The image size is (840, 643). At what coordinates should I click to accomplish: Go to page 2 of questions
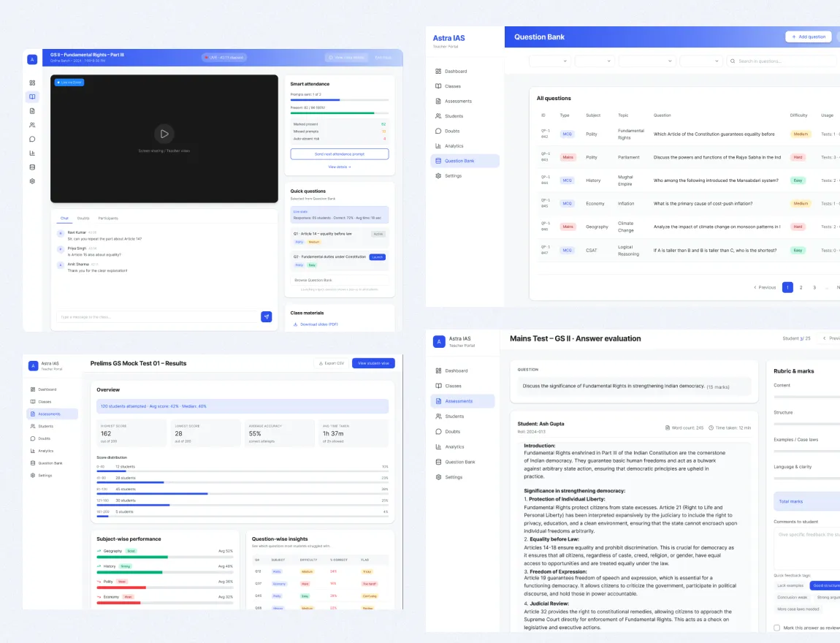point(801,288)
